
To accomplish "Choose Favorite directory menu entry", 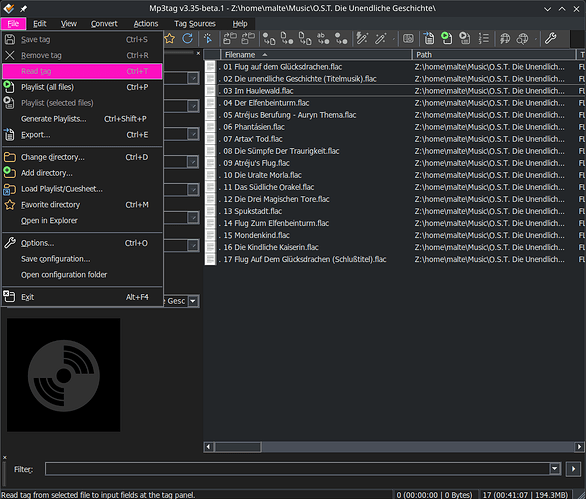I will click(82, 205).
